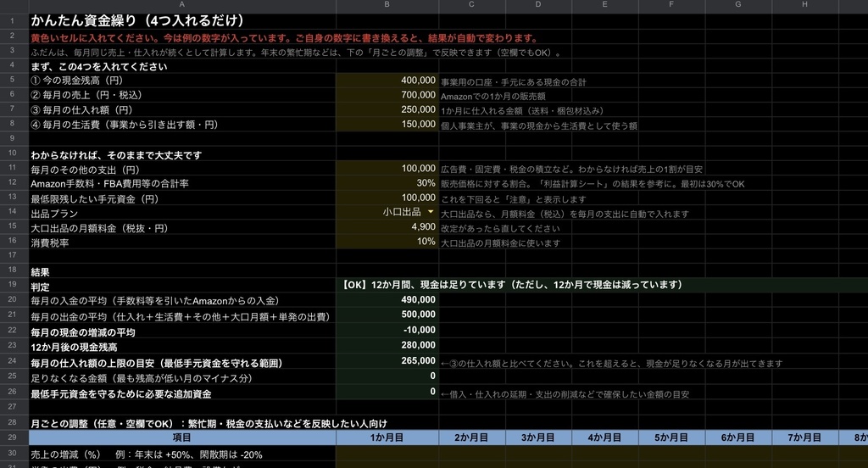Click the 400,000 cash balance cell
Viewport: 868px width, 468px height.
[x=387, y=81]
